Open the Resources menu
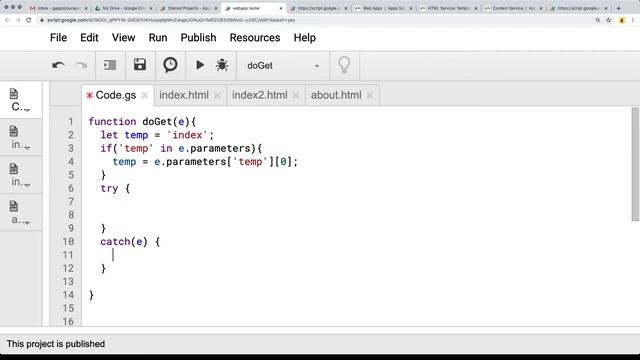Image resolution: width=640 pixels, height=360 pixels. (255, 38)
